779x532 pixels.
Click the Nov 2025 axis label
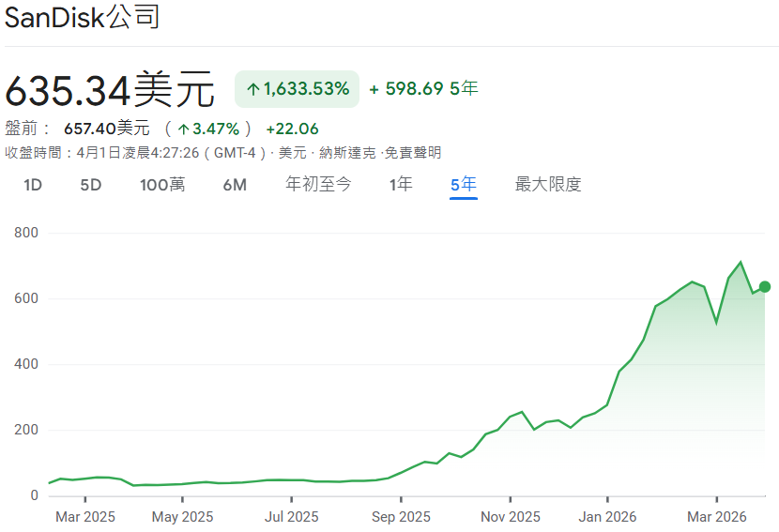coord(511,517)
